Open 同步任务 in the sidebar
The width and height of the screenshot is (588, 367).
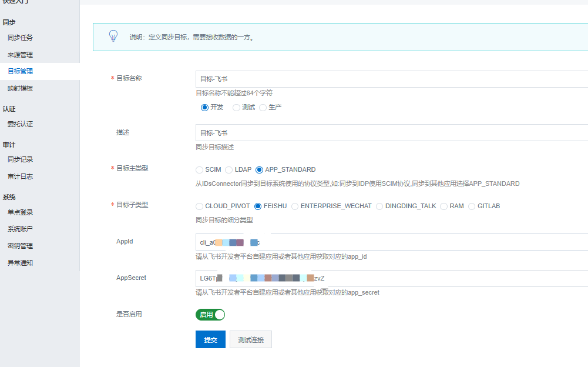coord(21,38)
